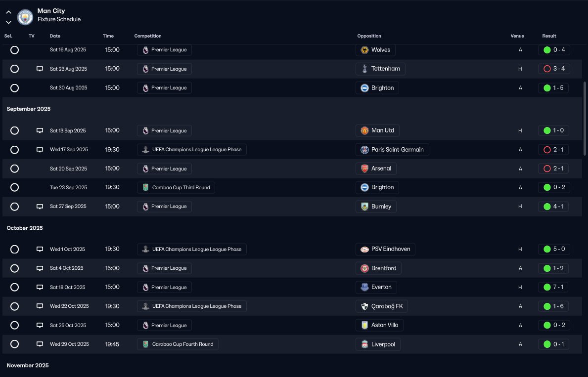Open Champions League link on 22 Oct row
588x377 pixels.
click(191, 306)
